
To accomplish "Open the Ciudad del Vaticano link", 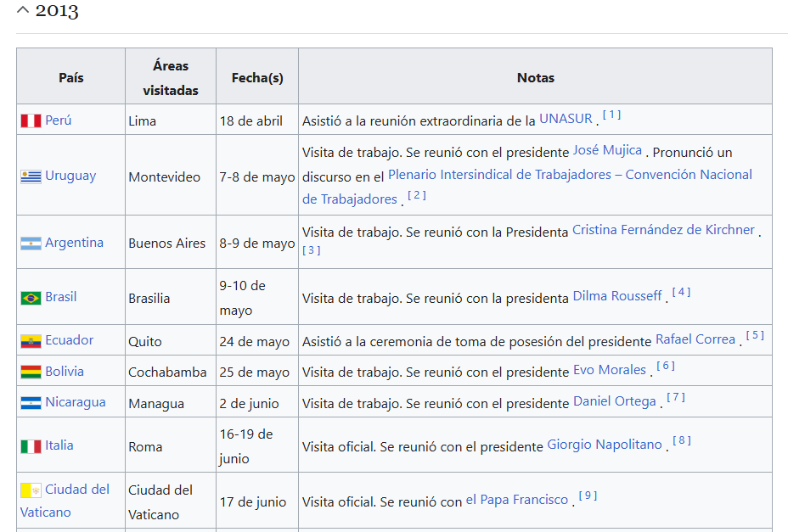I will point(65,501).
